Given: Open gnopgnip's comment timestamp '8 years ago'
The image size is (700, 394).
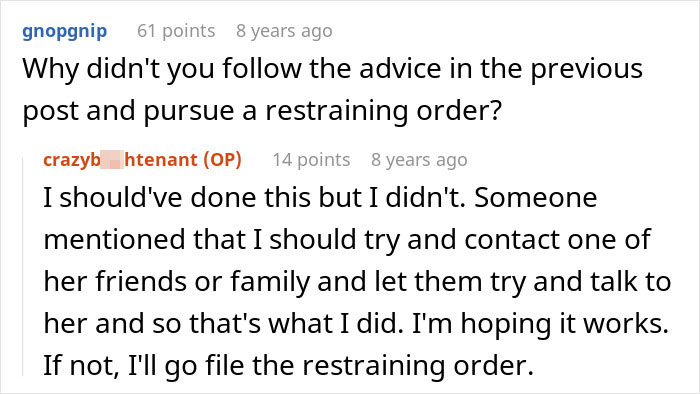Looking at the screenshot, I should [284, 31].
